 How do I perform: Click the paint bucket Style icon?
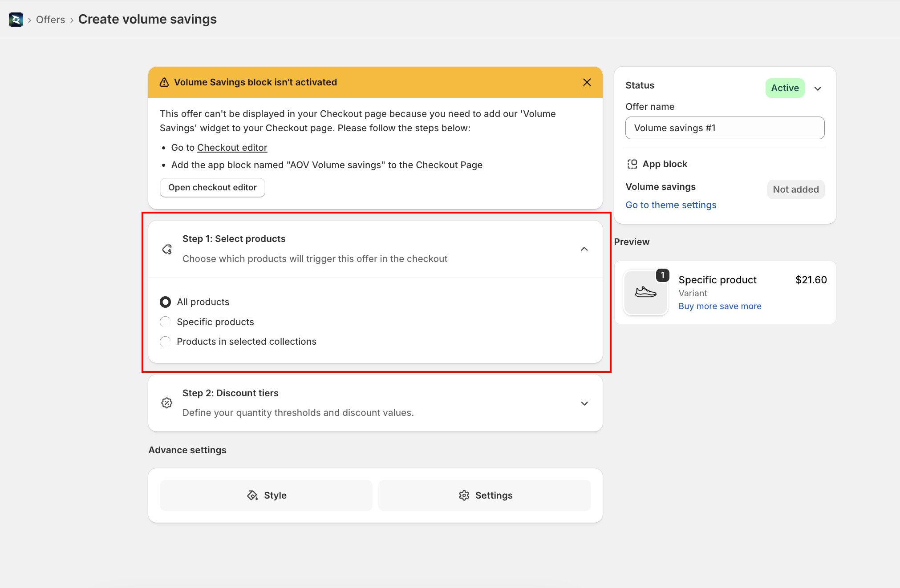(x=252, y=495)
